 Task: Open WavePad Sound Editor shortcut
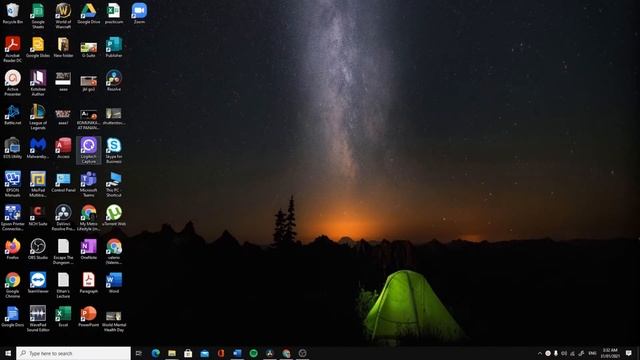(x=38, y=319)
